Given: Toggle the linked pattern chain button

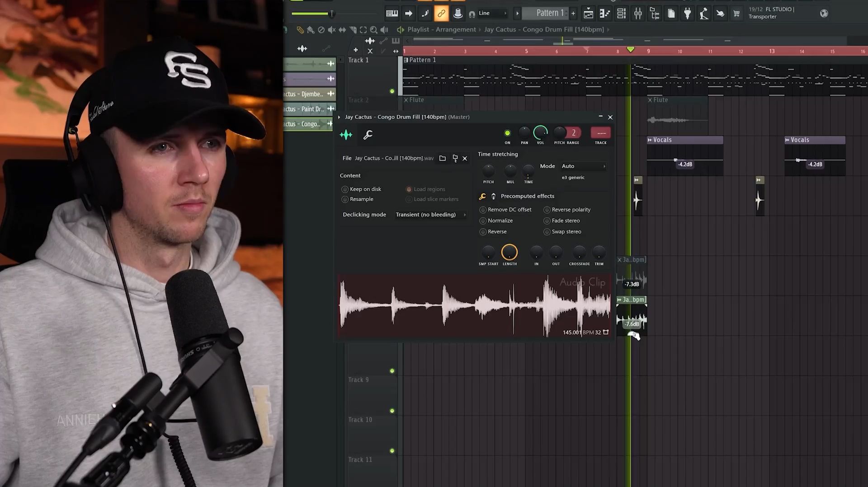Looking at the screenshot, I should pos(441,14).
